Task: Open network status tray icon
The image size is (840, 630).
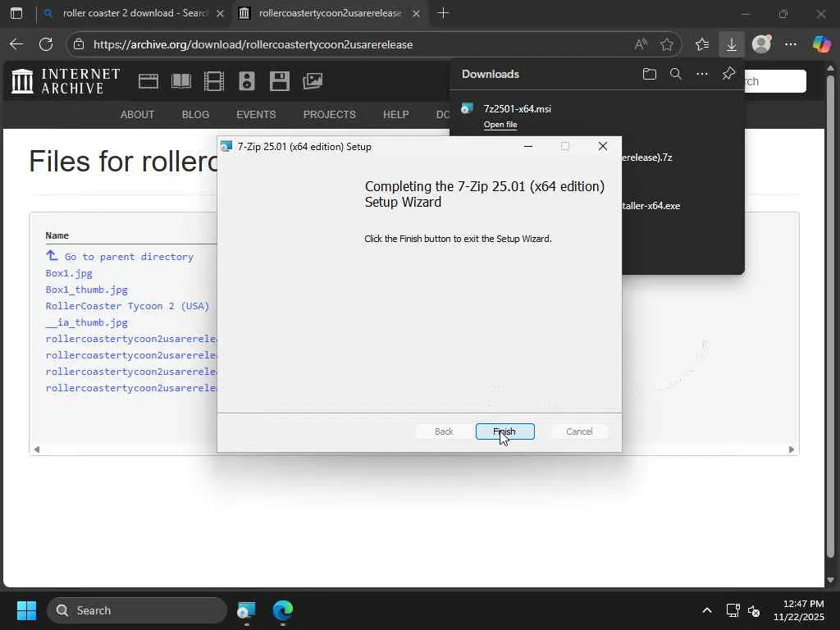Action: (x=733, y=610)
